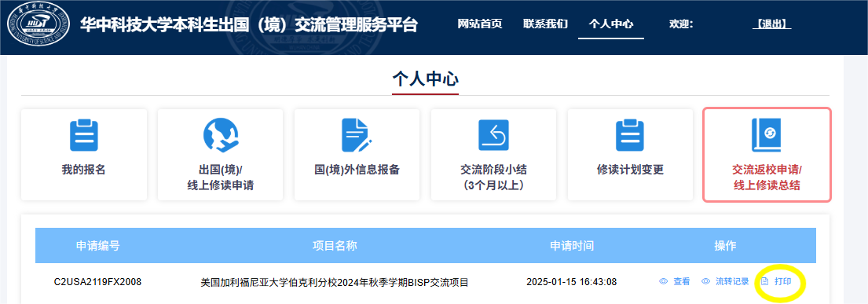Click 查看 to view application details
Viewport: 868px width, 304px height.
682,282
